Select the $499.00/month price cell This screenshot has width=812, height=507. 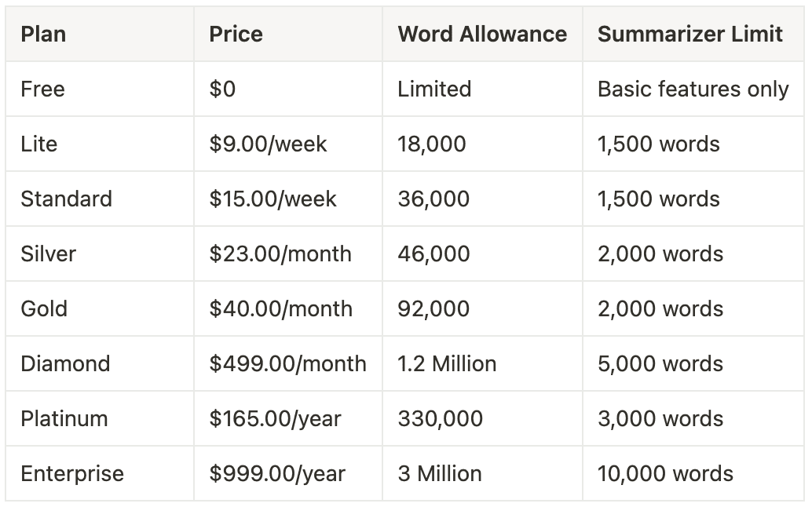point(288,363)
